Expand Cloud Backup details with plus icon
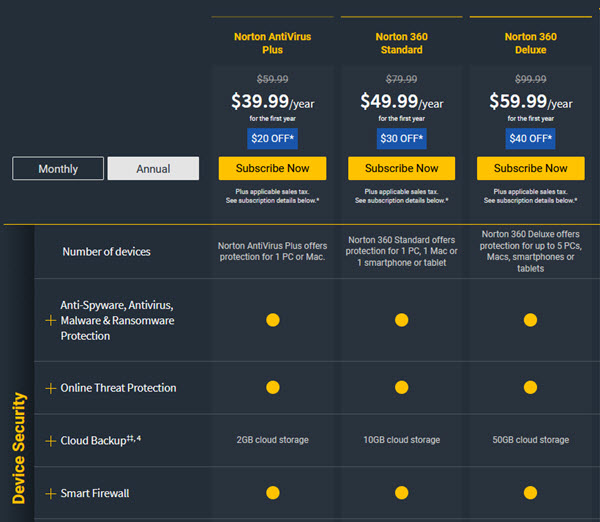 [x=51, y=441]
